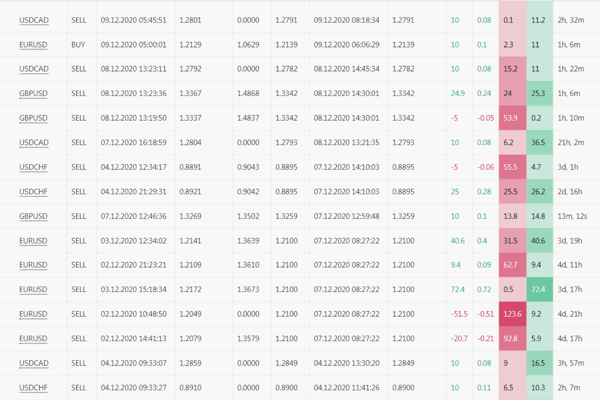Open EURUSD link opened 02.12.2020 14:41:13
The height and width of the screenshot is (400, 600).
tap(34, 339)
